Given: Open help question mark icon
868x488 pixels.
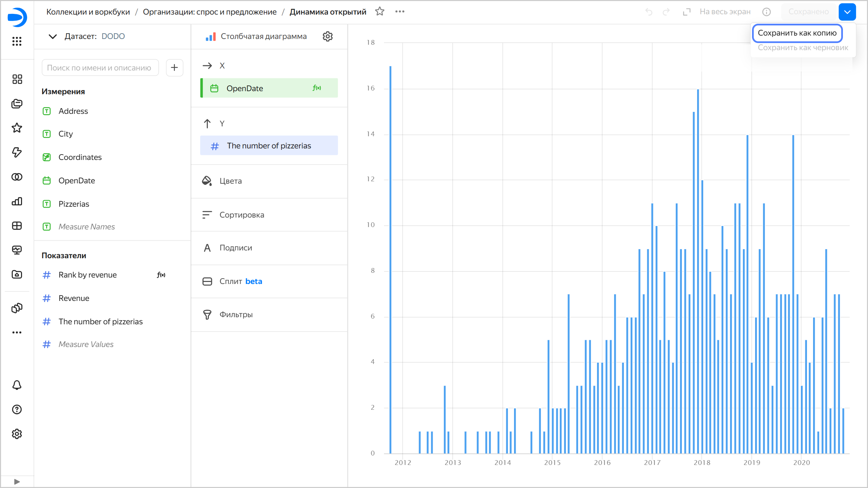Looking at the screenshot, I should point(17,409).
